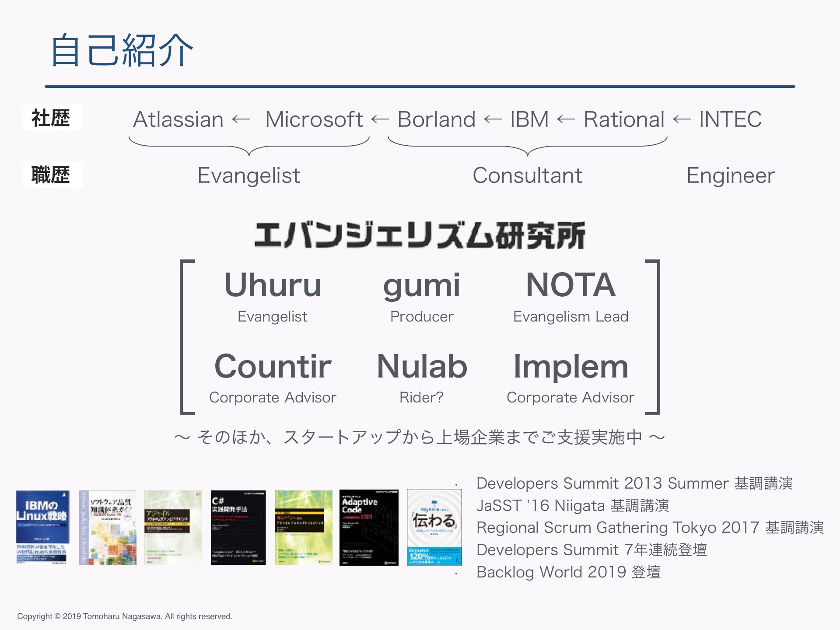
Task: Click the arrow between Rational and INTEC
Action: click(682, 119)
